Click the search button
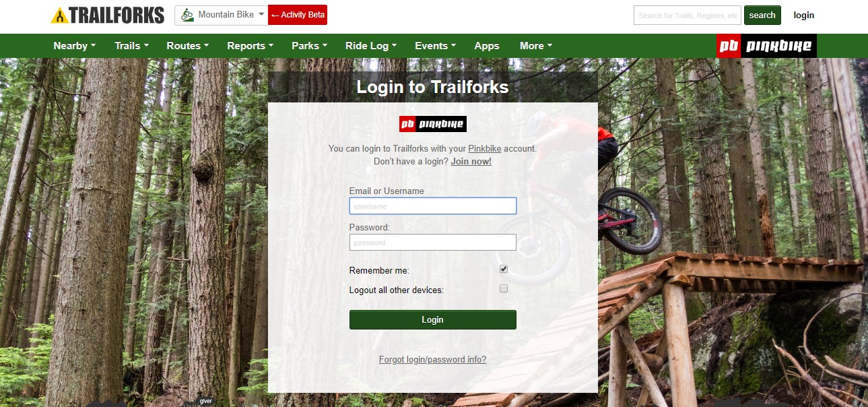 click(x=762, y=15)
